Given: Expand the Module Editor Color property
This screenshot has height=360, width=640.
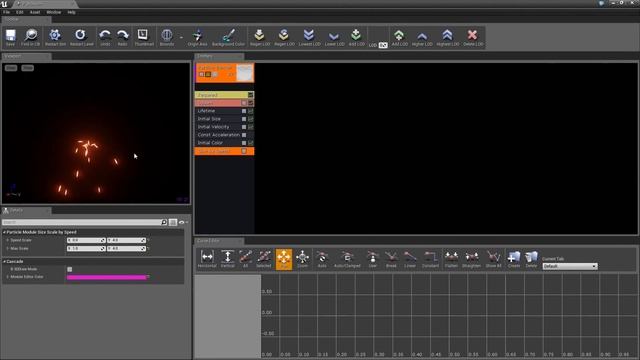Looking at the screenshot, I should 7,277.
